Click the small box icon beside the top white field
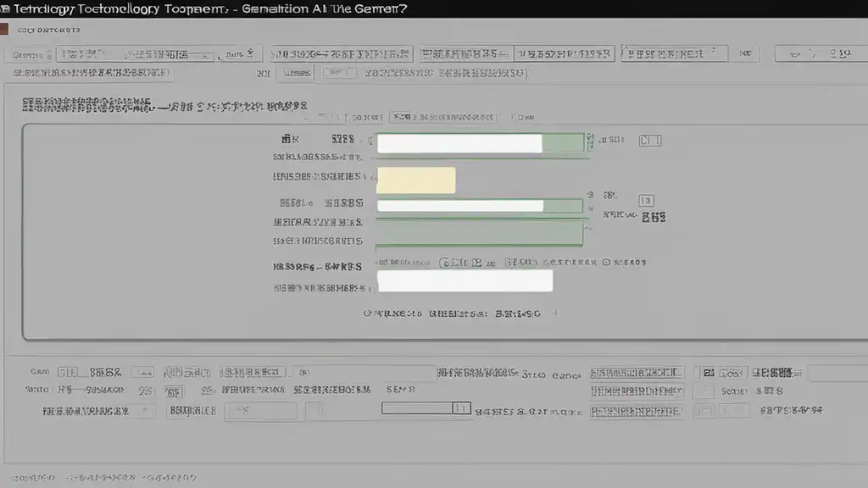 click(650, 141)
